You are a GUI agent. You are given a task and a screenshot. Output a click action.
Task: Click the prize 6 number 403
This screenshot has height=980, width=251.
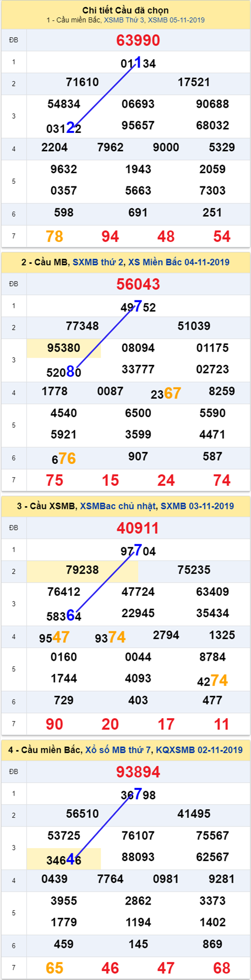coord(138,701)
